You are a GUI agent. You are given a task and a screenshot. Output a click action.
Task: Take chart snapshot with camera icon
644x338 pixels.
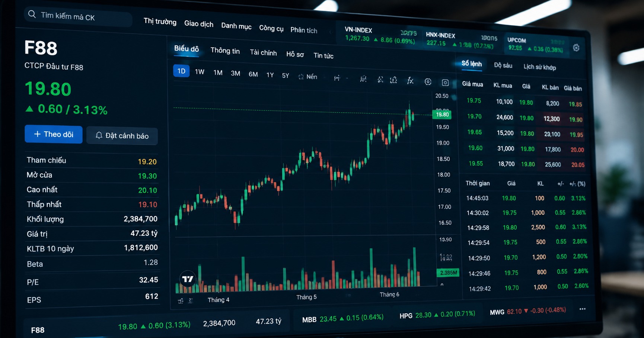click(x=445, y=83)
